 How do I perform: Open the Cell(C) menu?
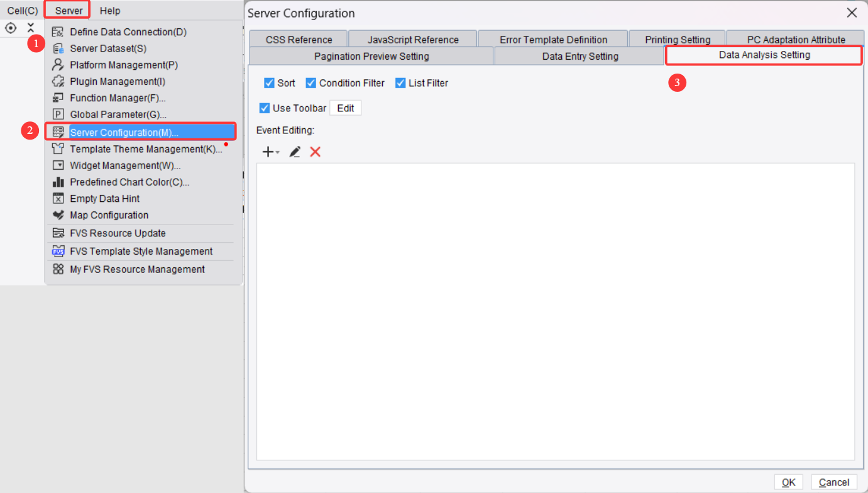tap(23, 11)
